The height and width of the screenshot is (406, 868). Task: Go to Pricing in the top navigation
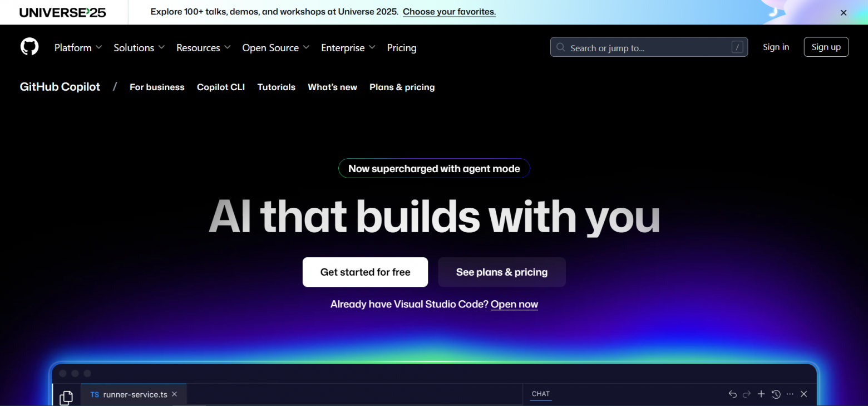pyautogui.click(x=402, y=48)
